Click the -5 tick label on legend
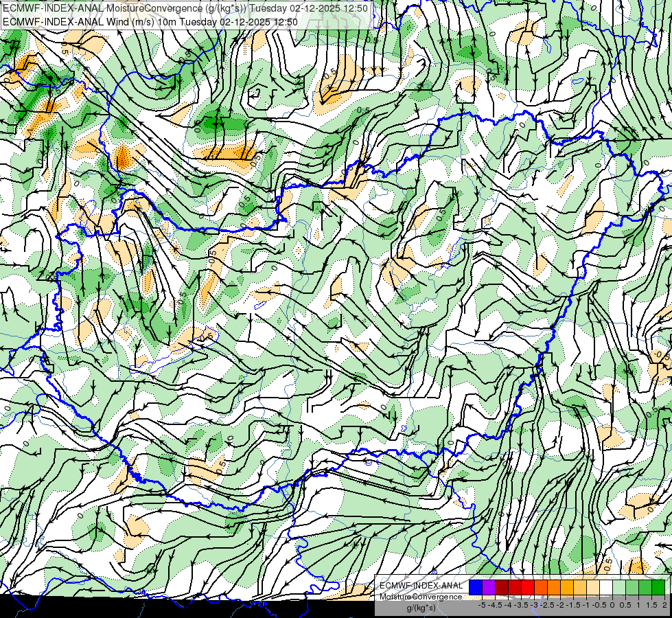Screen dimensions: 672x618 pos(482,605)
